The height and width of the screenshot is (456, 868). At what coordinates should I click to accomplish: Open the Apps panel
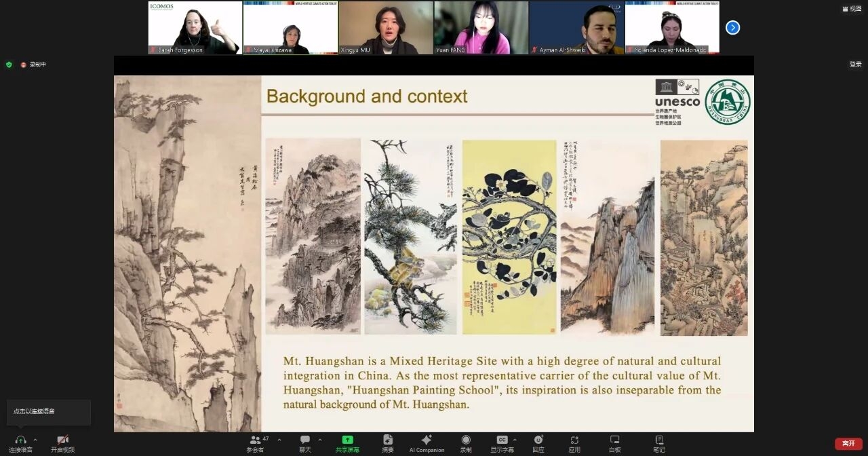(574, 440)
